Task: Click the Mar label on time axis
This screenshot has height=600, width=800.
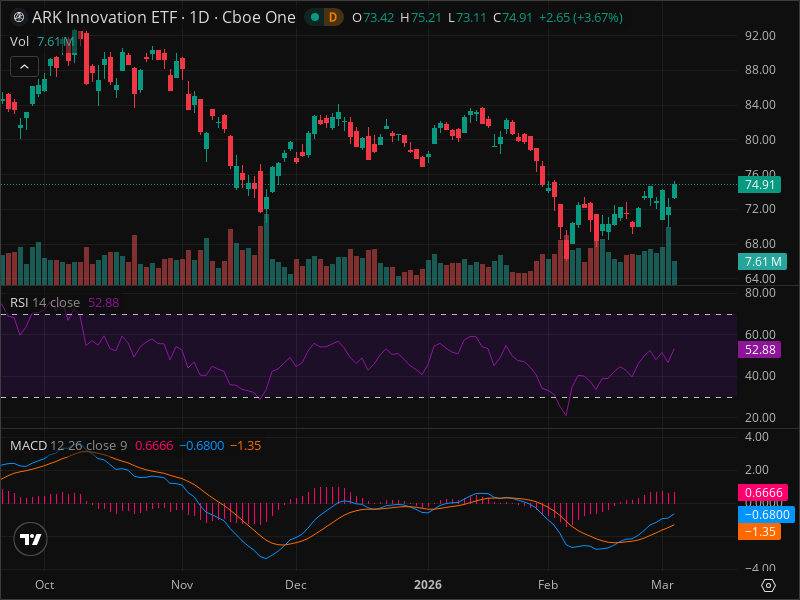Action: 662,585
